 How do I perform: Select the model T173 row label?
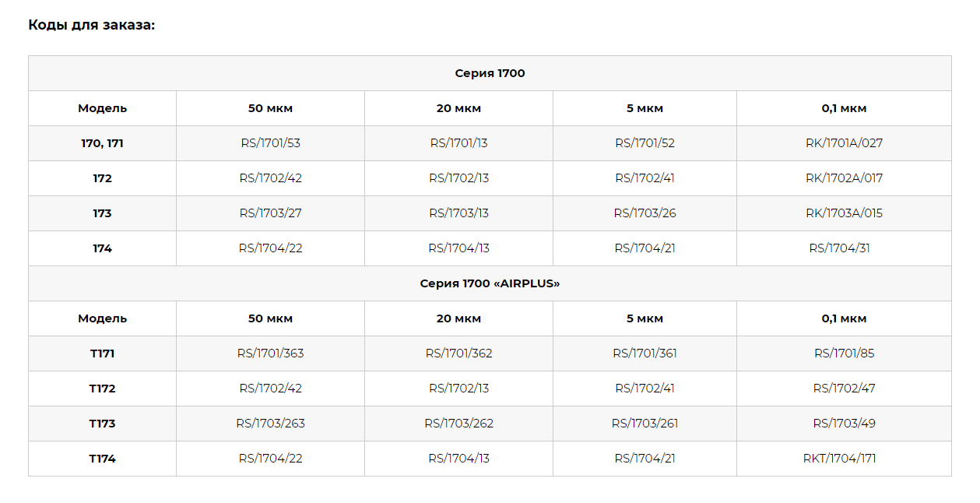(x=102, y=424)
